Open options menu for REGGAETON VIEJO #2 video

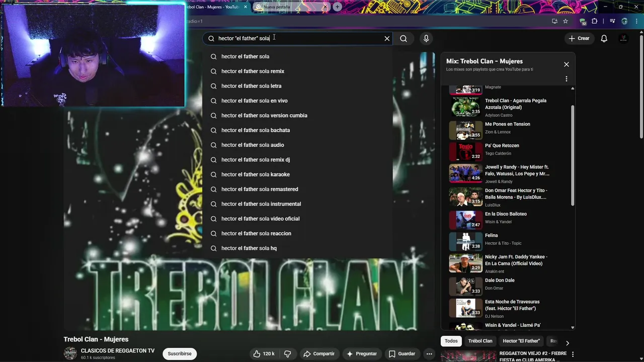point(573,354)
